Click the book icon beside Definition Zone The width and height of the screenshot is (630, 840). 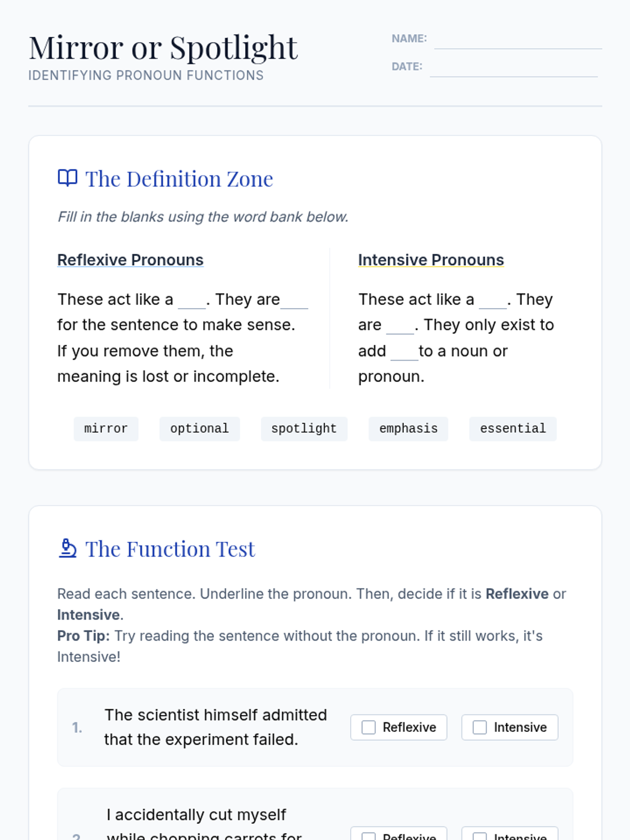tap(67, 178)
